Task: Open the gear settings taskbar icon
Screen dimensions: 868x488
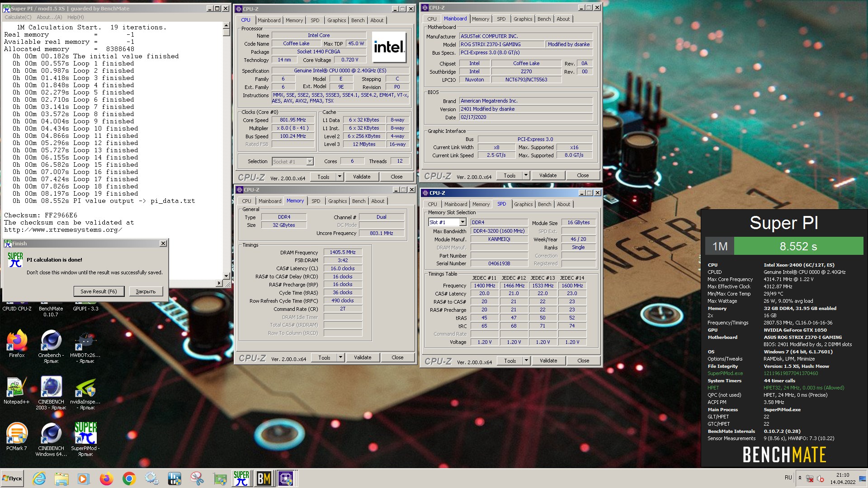Action: (151, 479)
